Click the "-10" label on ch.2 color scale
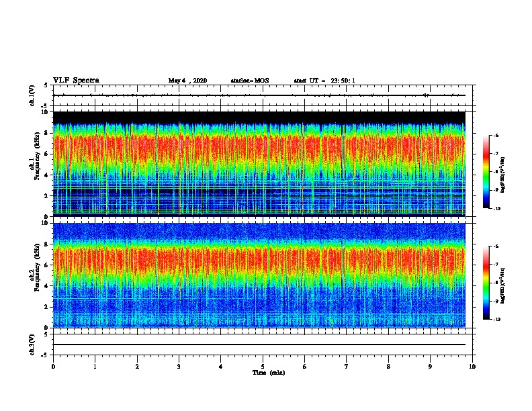This screenshot has height=411, width=532. click(496, 320)
